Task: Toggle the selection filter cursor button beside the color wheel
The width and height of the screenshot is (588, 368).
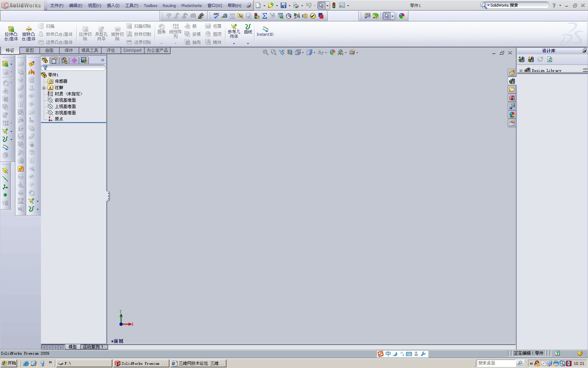Action: (386, 16)
